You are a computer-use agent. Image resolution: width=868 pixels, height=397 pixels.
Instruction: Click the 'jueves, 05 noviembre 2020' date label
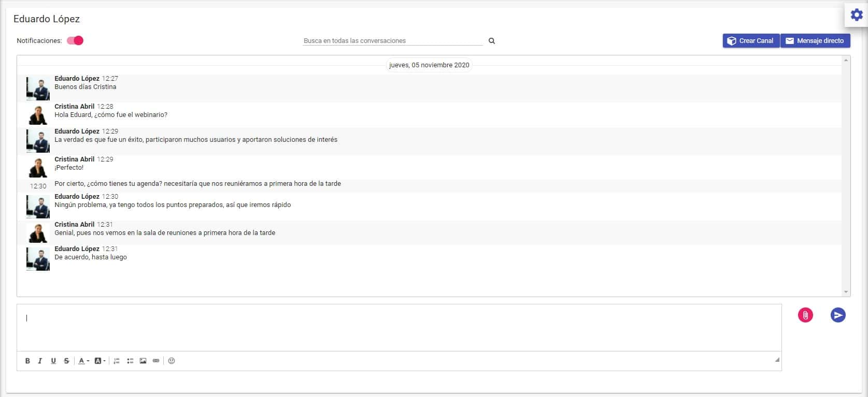click(x=429, y=65)
